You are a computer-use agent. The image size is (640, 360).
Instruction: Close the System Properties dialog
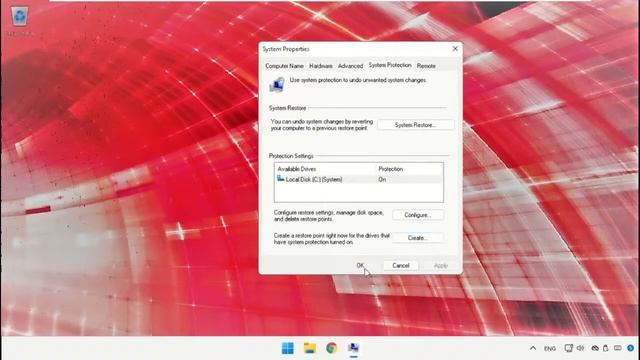(x=455, y=49)
